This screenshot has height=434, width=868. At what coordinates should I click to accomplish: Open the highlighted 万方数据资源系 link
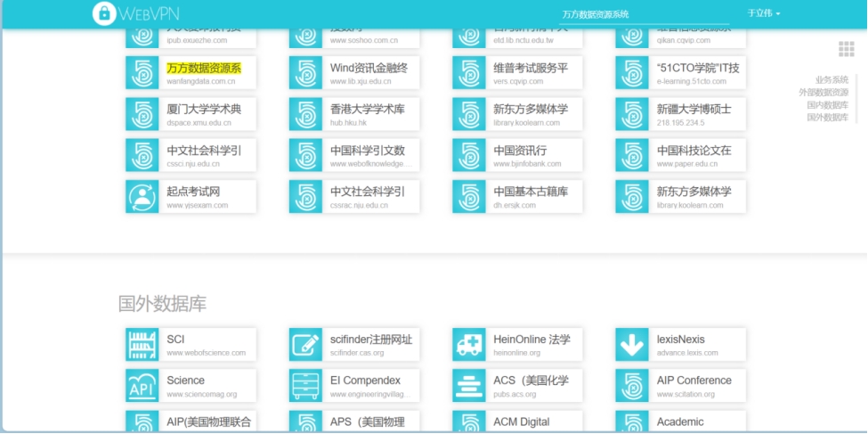(x=204, y=69)
